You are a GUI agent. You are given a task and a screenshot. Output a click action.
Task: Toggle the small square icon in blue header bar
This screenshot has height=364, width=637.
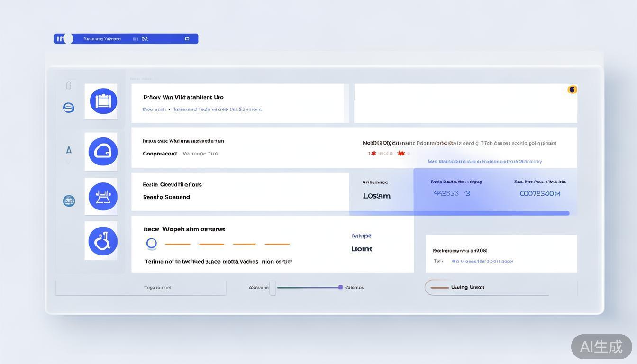(187, 39)
